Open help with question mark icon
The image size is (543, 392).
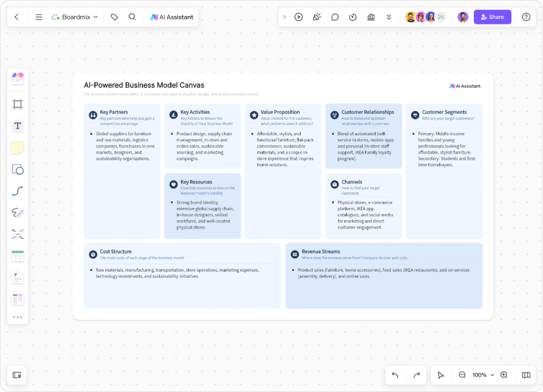pyautogui.click(x=526, y=17)
